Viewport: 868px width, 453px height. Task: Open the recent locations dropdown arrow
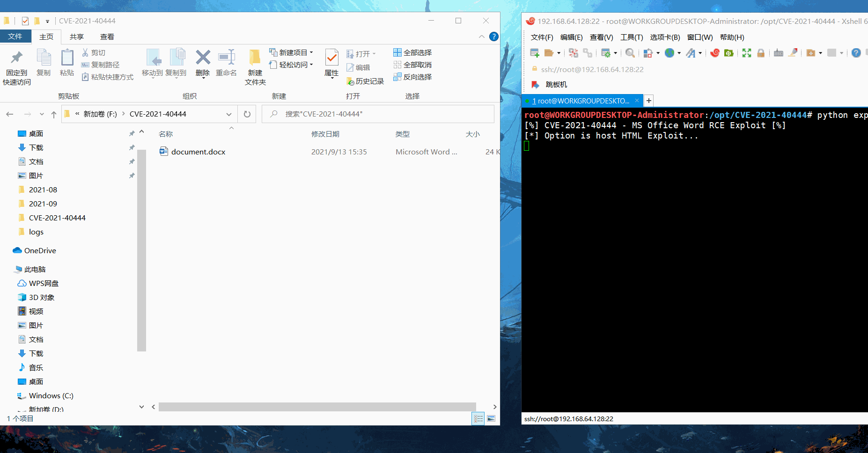point(42,114)
